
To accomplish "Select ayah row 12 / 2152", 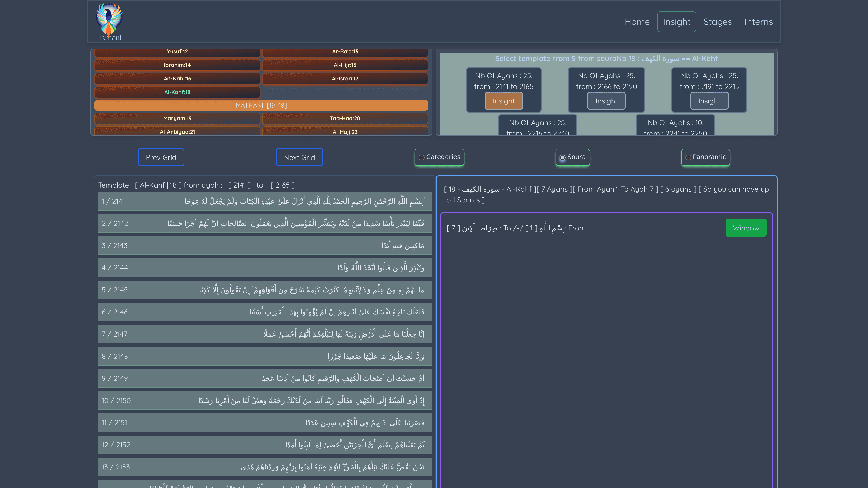I will point(264,445).
